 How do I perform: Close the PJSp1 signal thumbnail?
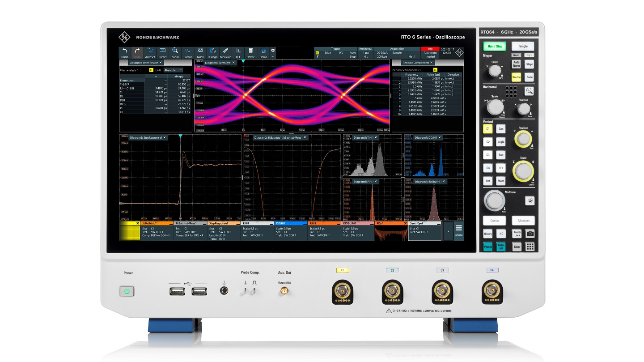pyautogui.click(x=406, y=223)
